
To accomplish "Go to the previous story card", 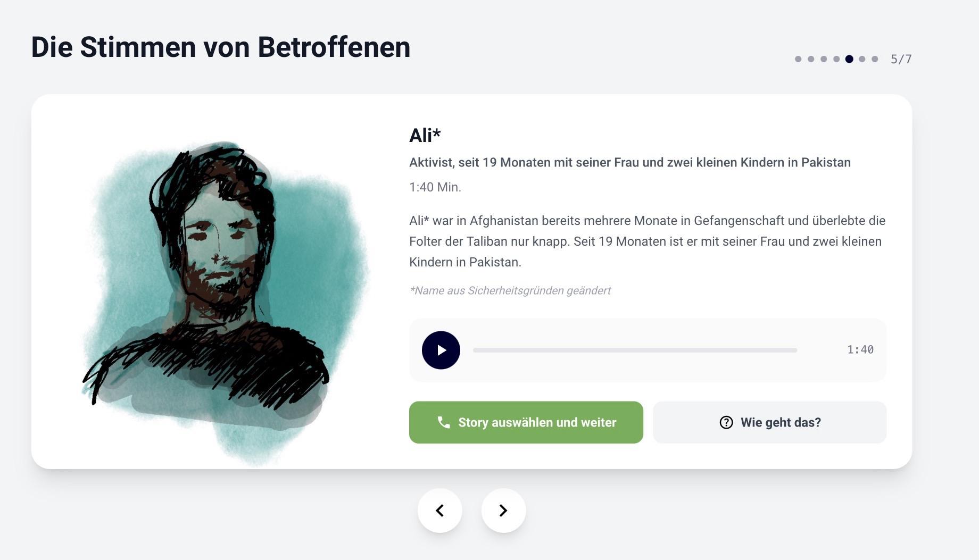I will (440, 511).
